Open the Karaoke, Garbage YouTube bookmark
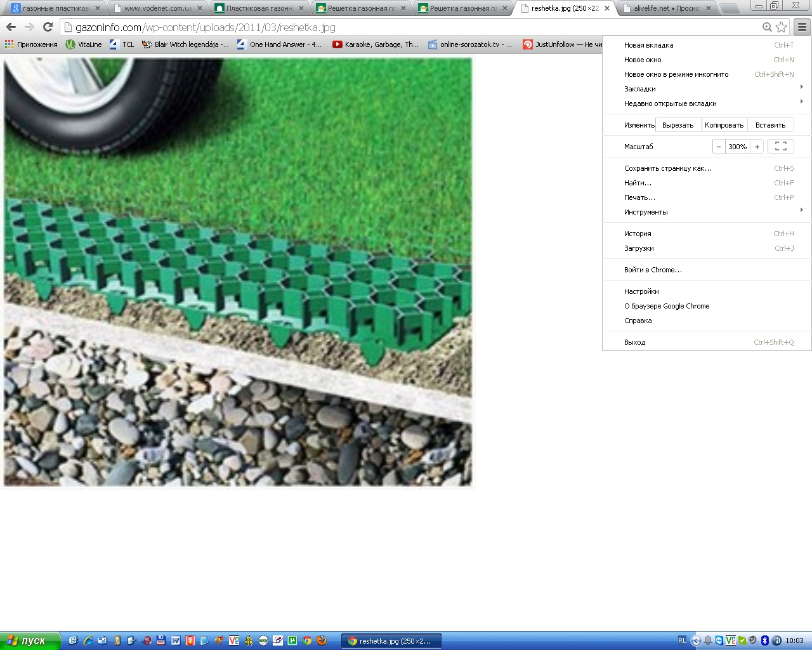Viewport: 812px width, 650px height. (376, 44)
